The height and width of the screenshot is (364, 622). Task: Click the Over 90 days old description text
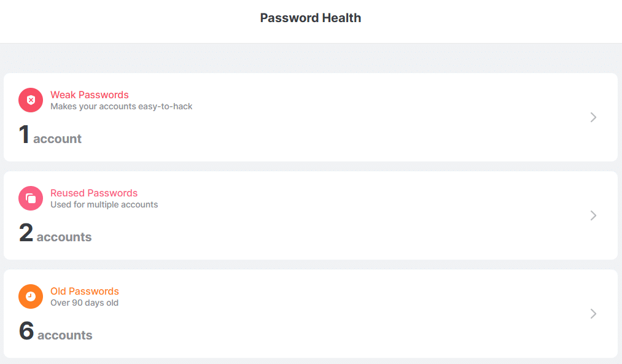(84, 303)
